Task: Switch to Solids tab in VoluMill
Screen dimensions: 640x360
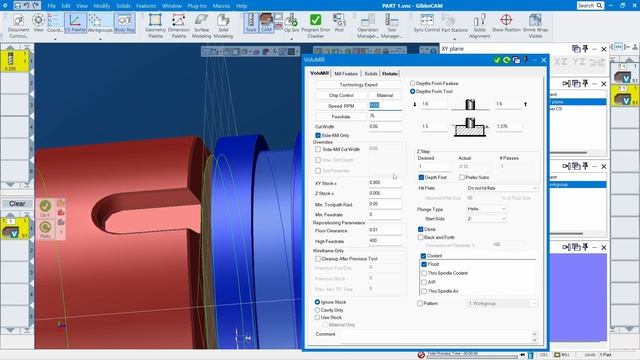Action: pyautogui.click(x=371, y=73)
